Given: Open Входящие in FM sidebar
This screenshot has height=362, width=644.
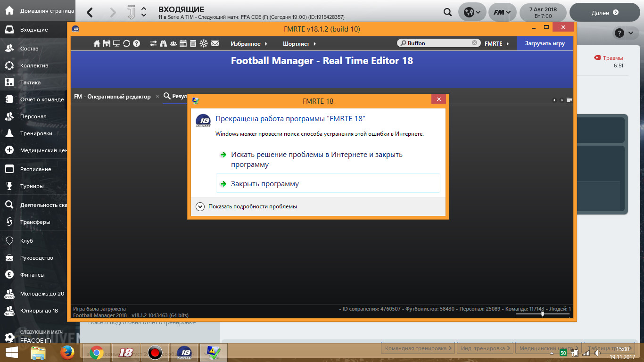Looking at the screenshot, I should [33, 30].
